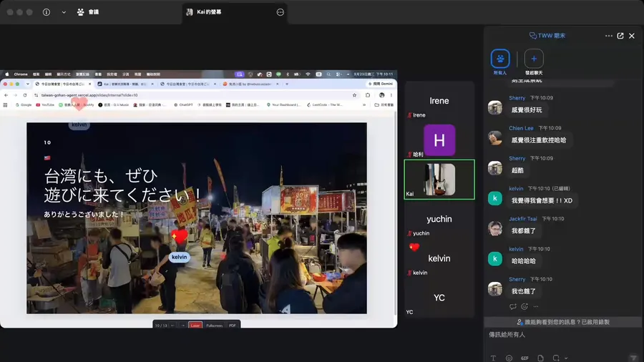Open Chrome three-dot menu
The height and width of the screenshot is (362, 644).
(x=391, y=95)
